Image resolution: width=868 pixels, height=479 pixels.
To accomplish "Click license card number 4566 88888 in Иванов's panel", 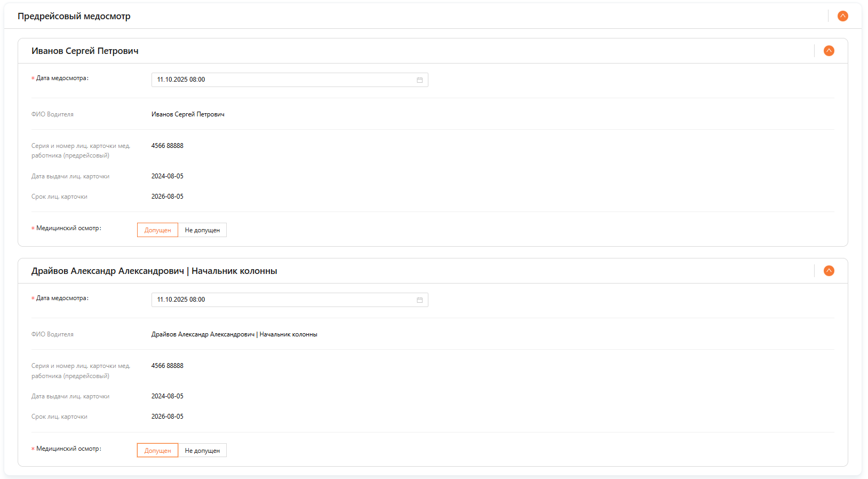I will click(x=167, y=146).
